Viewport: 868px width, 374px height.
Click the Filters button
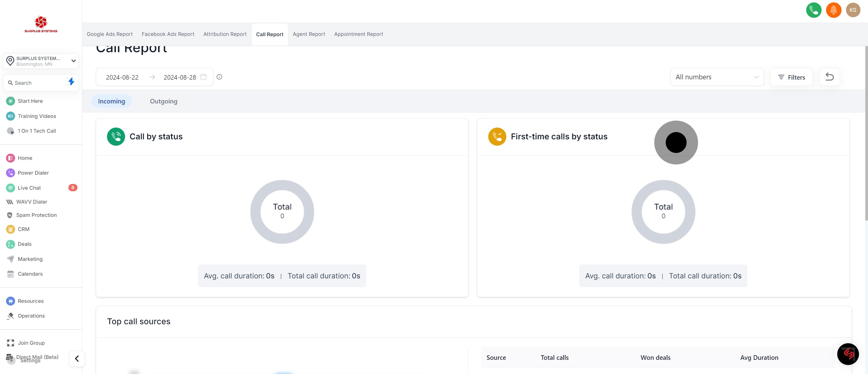point(791,77)
